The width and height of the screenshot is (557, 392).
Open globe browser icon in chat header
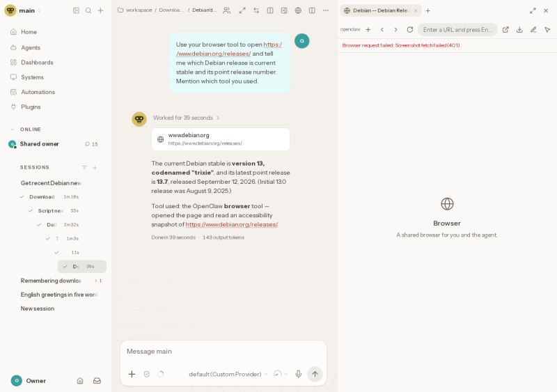coord(298,10)
